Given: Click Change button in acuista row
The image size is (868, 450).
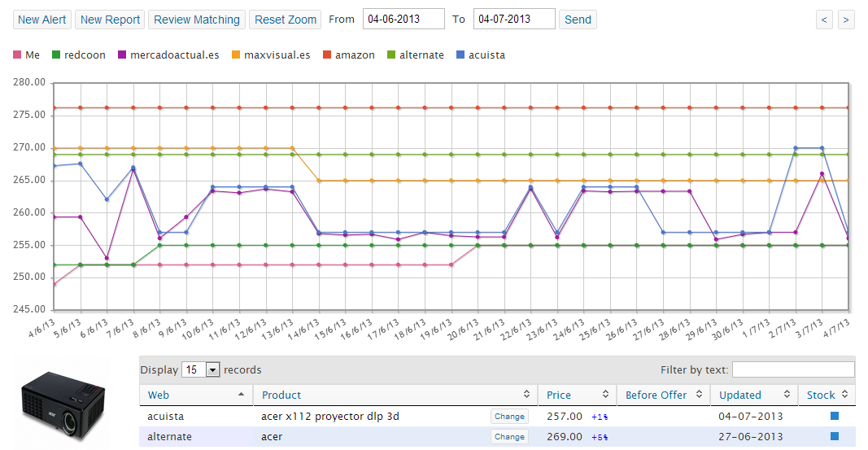Looking at the screenshot, I should [509, 417].
